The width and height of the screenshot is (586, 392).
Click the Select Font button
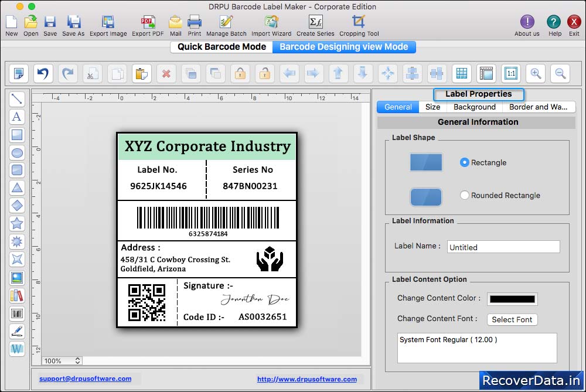coord(512,319)
